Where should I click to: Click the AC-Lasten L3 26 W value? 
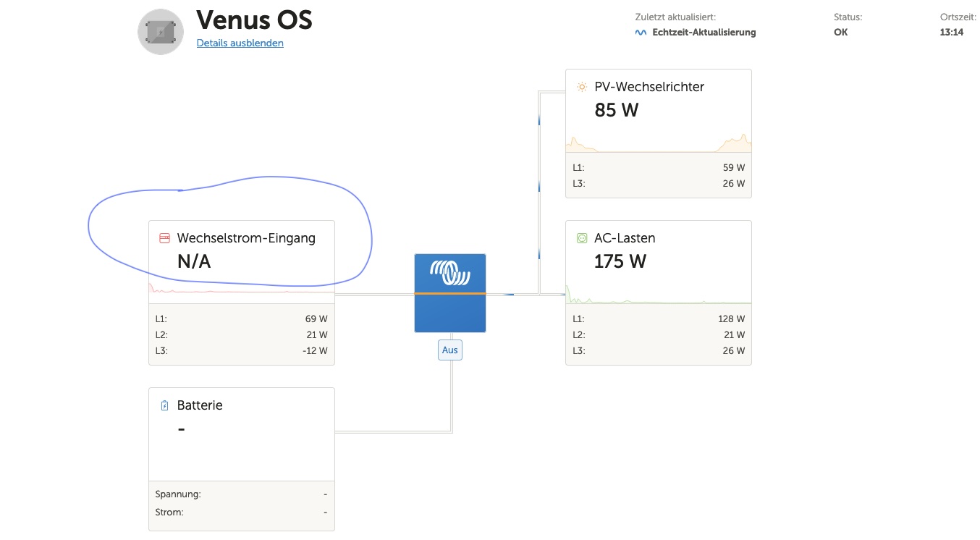(734, 350)
